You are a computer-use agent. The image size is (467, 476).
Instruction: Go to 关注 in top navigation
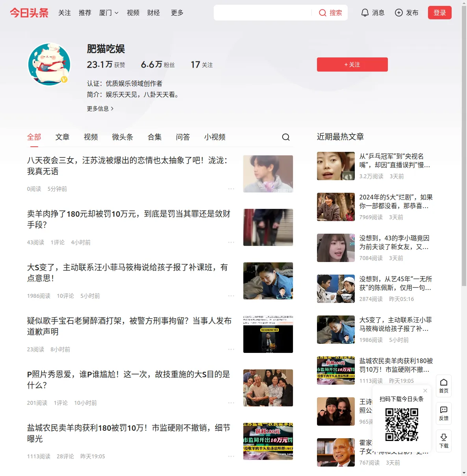point(65,13)
